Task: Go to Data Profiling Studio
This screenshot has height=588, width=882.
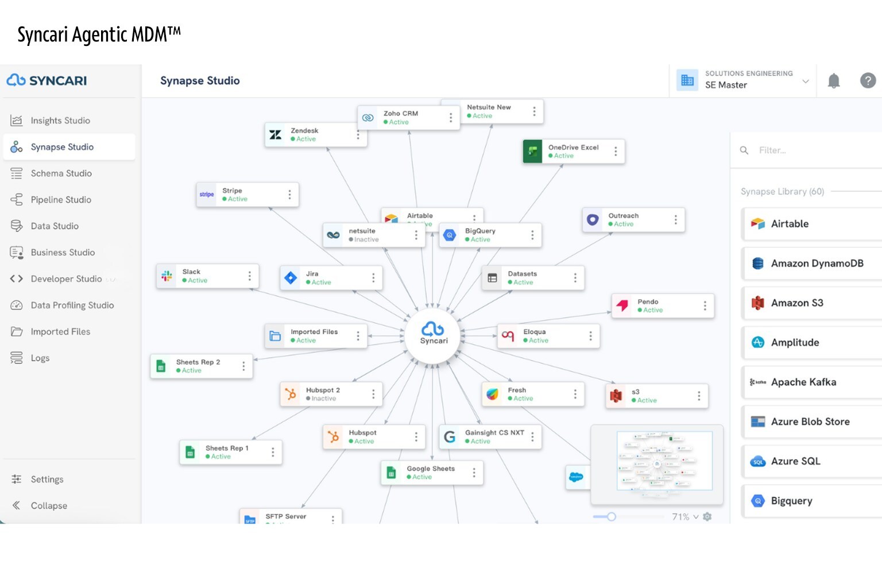Action: click(x=72, y=305)
